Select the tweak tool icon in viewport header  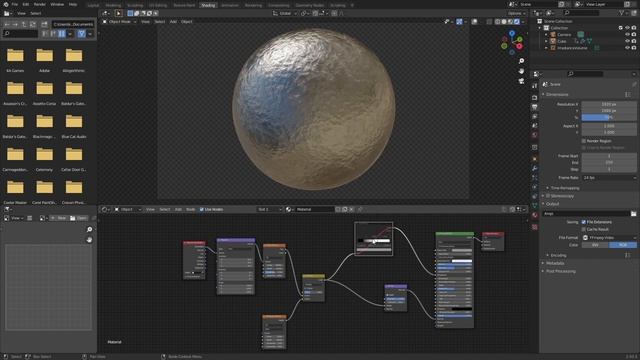click(x=118, y=13)
